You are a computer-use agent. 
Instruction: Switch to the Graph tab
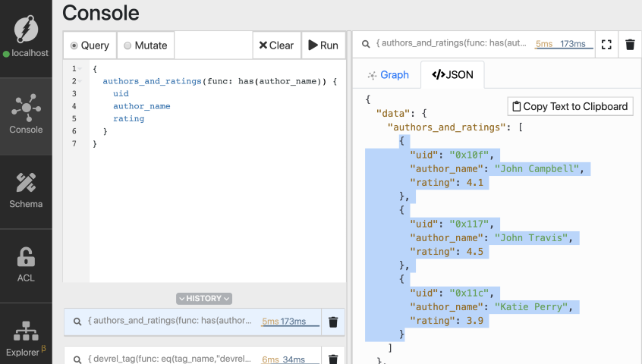[x=387, y=75]
